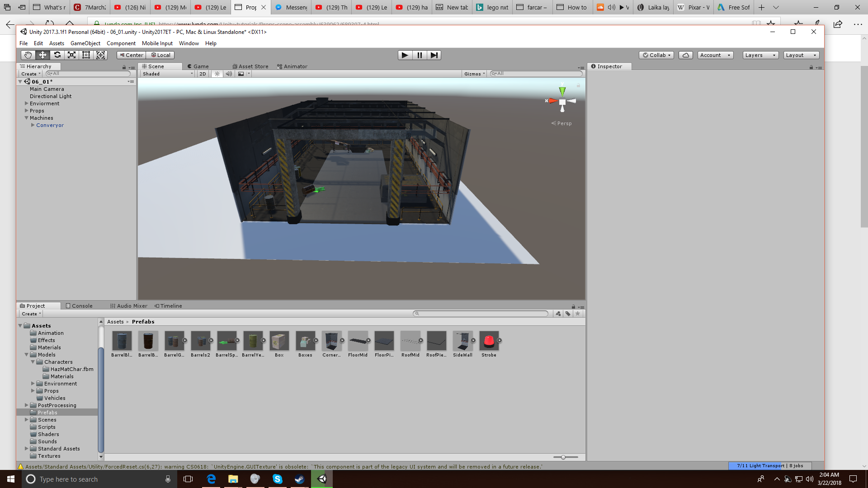This screenshot has width=868, height=488.
Task: Open the Shaded draw mode dropdown
Action: (168, 74)
